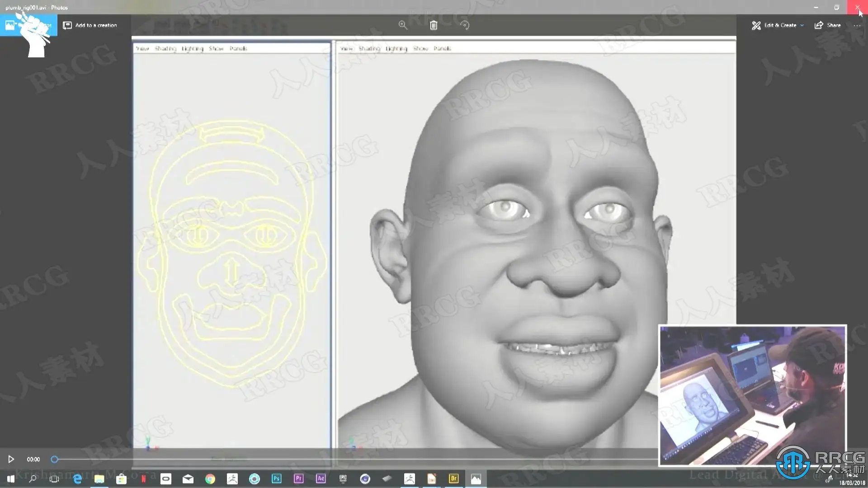Open Photoshop from the taskbar
The width and height of the screenshot is (868, 488).
(x=276, y=479)
